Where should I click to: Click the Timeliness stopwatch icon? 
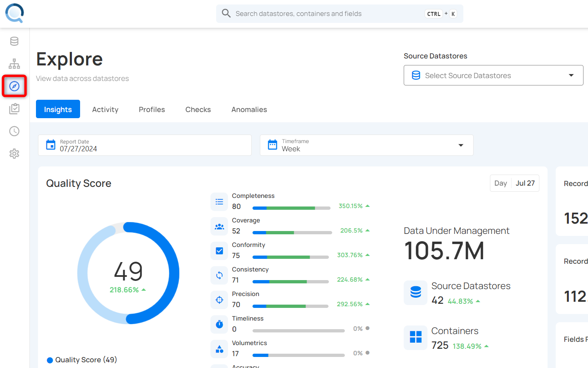[219, 324]
